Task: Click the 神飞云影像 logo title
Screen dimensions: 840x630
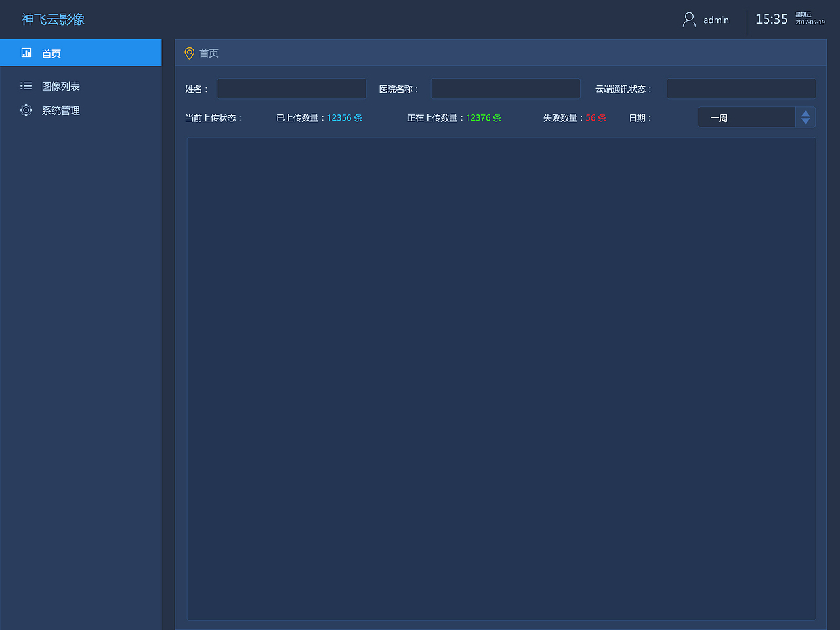Action: click(x=53, y=20)
